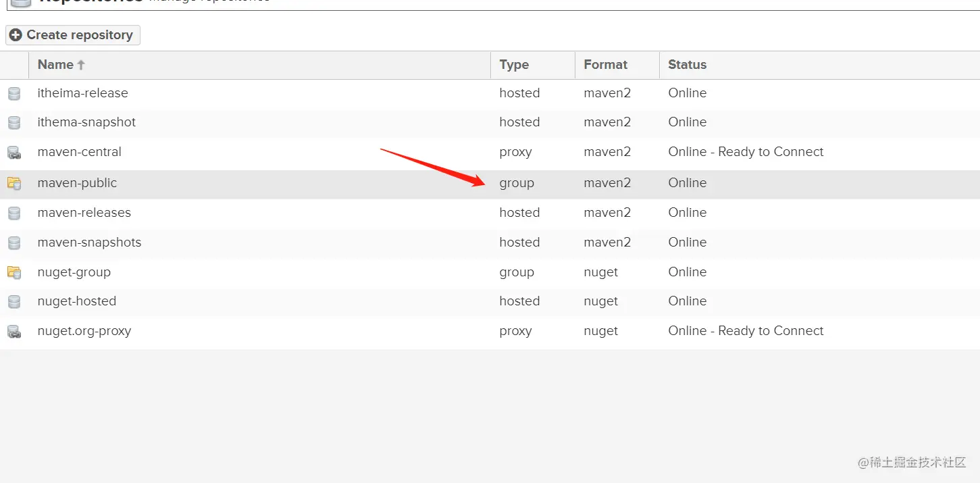
Task: Open the itheima-release repository
Action: [x=82, y=93]
